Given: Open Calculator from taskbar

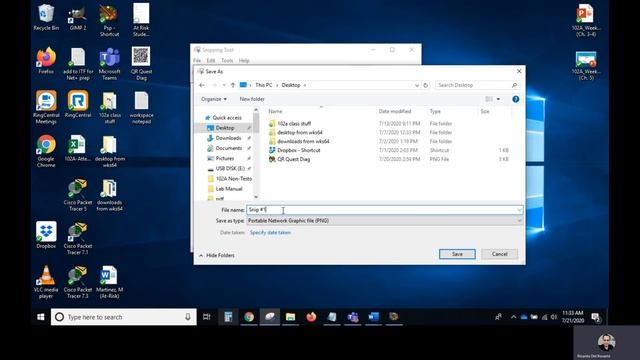Looking at the screenshot, I should 228,317.
